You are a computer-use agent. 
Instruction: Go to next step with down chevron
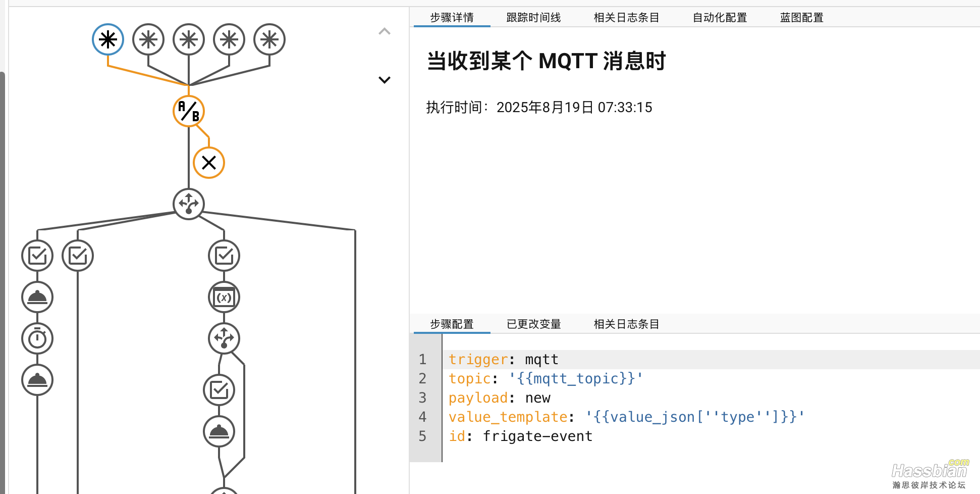click(385, 80)
